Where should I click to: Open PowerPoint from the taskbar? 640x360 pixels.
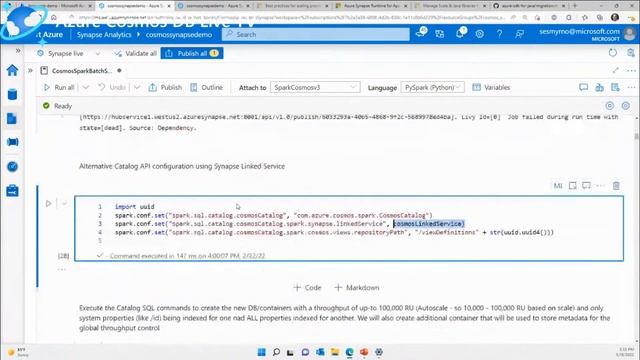[364, 352]
